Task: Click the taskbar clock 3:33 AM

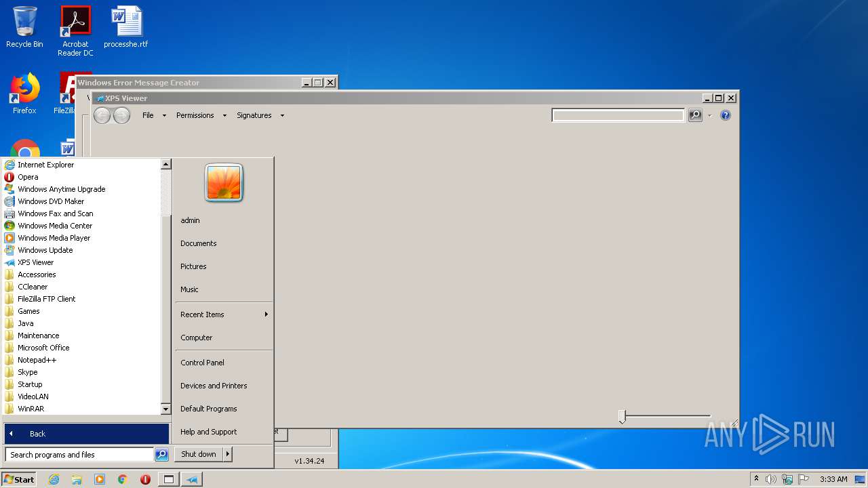Action: coord(833,479)
